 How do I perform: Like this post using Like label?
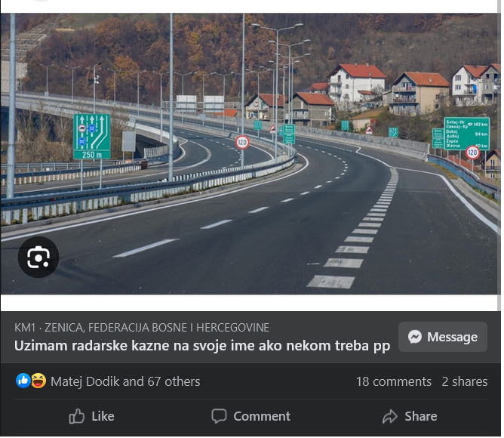tap(103, 417)
